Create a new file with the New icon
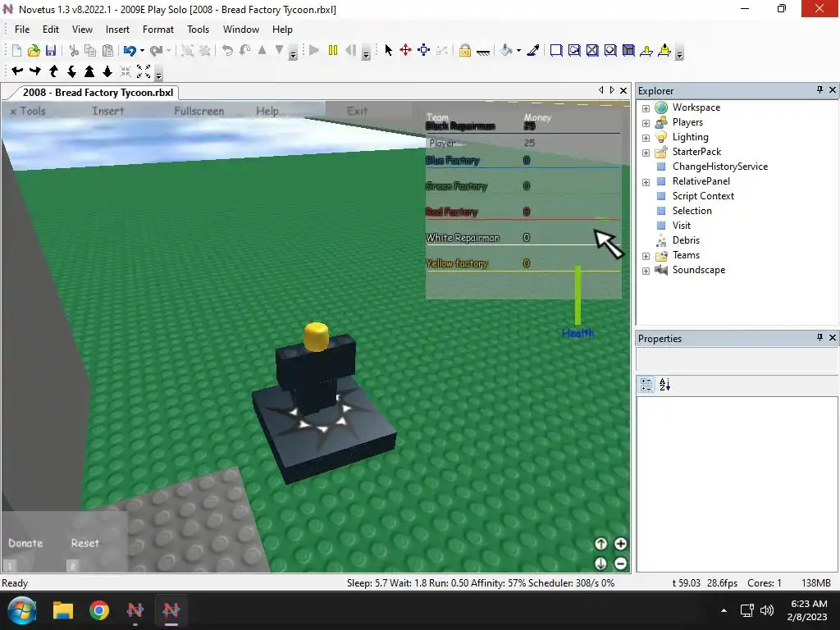The height and width of the screenshot is (630, 840). [16, 50]
